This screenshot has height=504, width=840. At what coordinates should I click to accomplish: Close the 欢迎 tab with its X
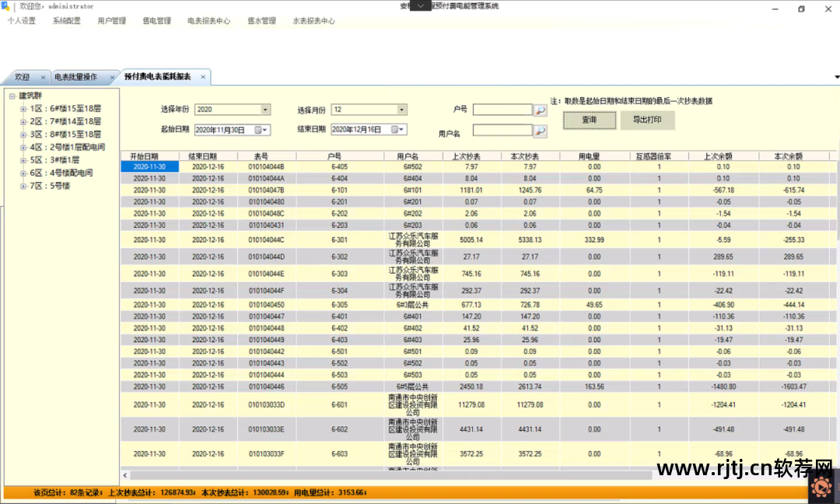pyautogui.click(x=43, y=77)
